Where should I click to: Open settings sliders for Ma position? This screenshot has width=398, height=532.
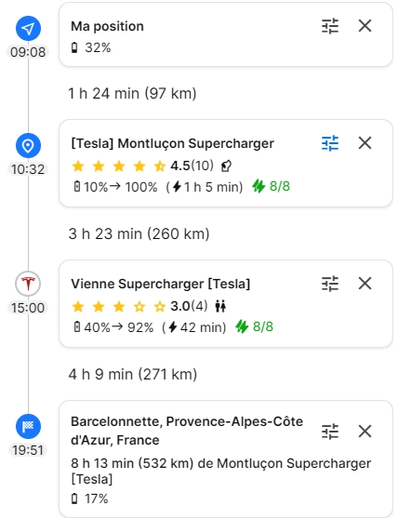tap(330, 26)
